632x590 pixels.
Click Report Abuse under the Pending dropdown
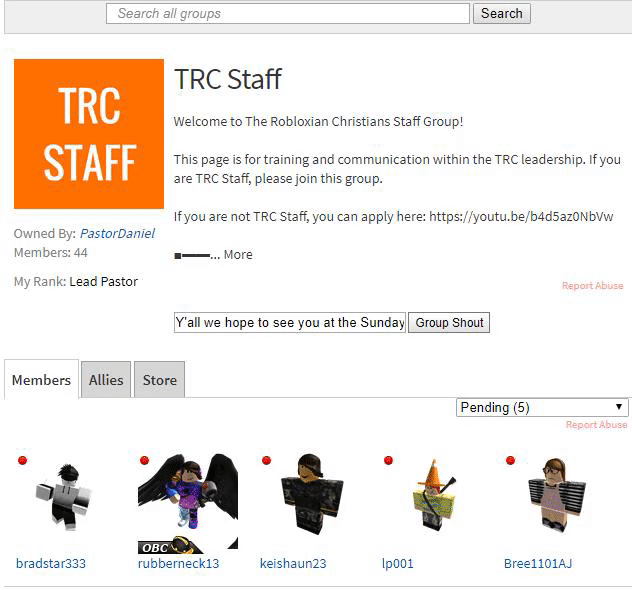pyautogui.click(x=597, y=425)
